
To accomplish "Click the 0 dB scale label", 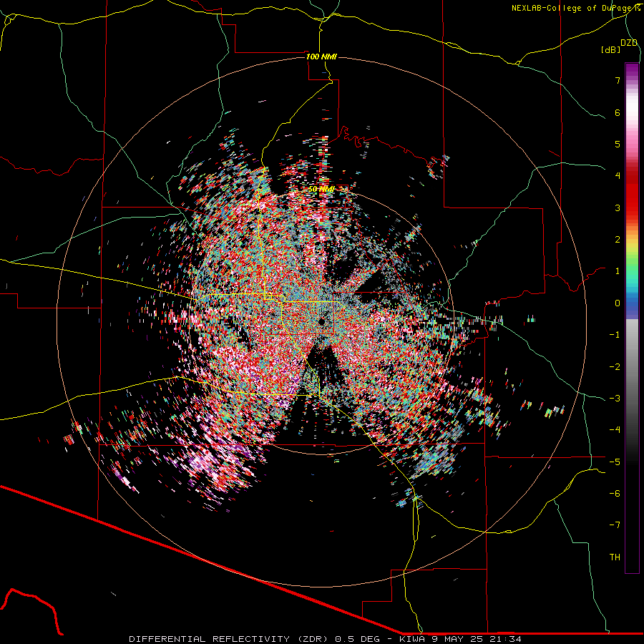I will click(618, 303).
